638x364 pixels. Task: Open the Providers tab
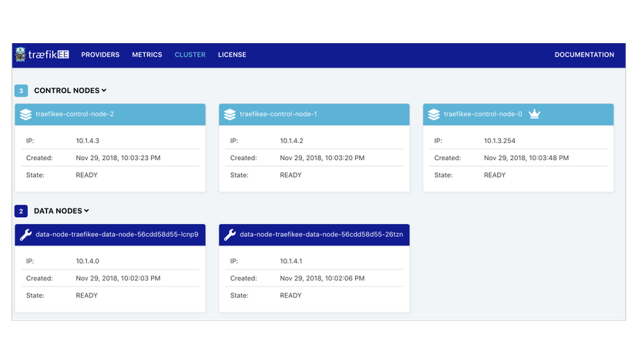pos(100,55)
